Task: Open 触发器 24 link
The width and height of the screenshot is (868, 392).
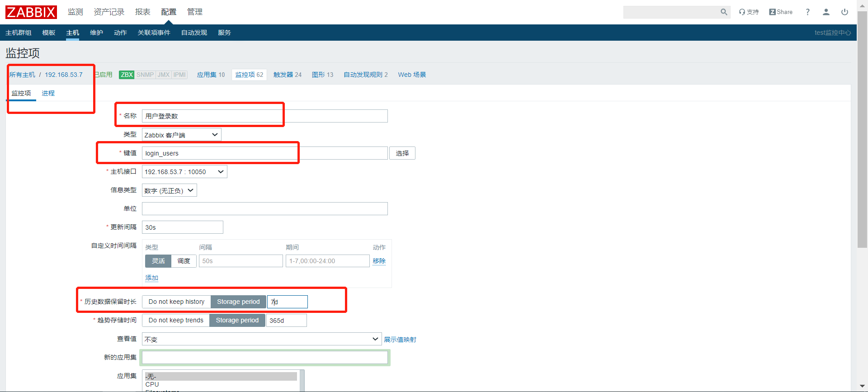Action: [288, 75]
